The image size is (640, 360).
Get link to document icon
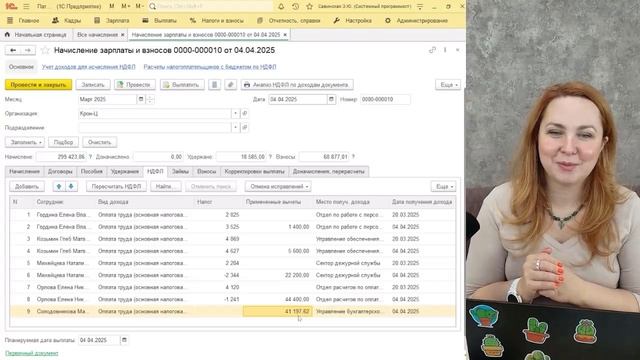[x=432, y=50]
